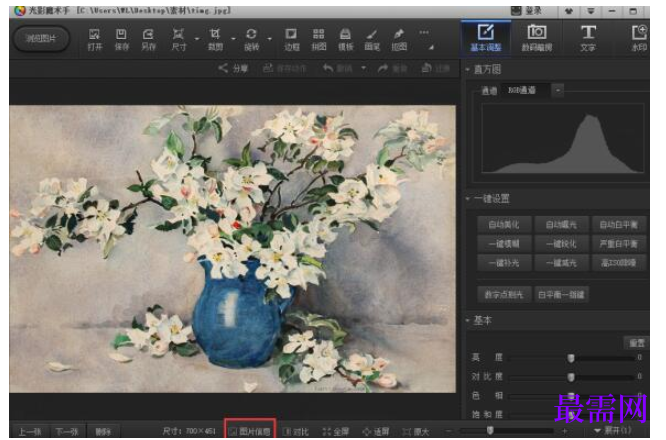Share the image using the 分享 icon

click(233, 68)
